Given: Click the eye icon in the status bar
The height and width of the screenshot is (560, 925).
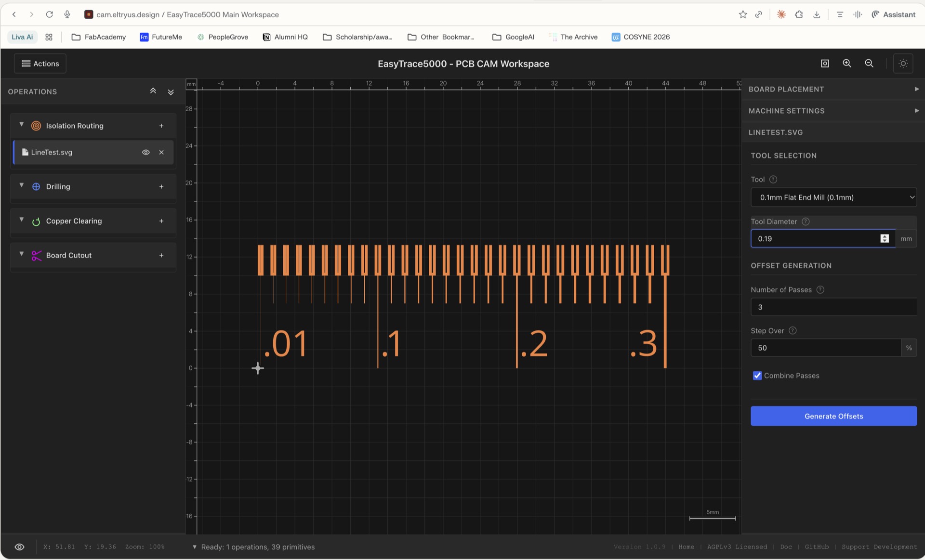Looking at the screenshot, I should click(19, 547).
